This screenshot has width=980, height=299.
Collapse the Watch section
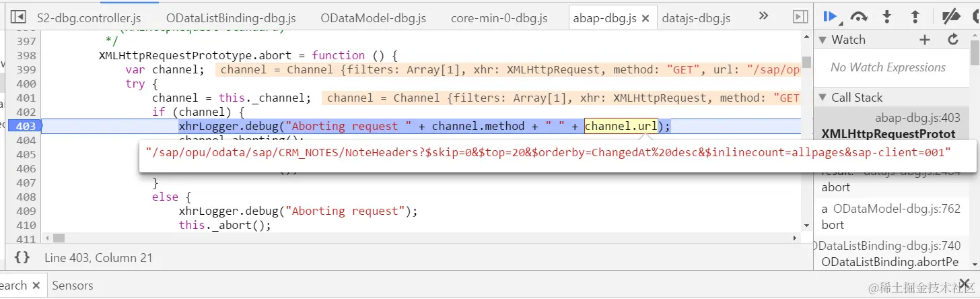click(823, 40)
